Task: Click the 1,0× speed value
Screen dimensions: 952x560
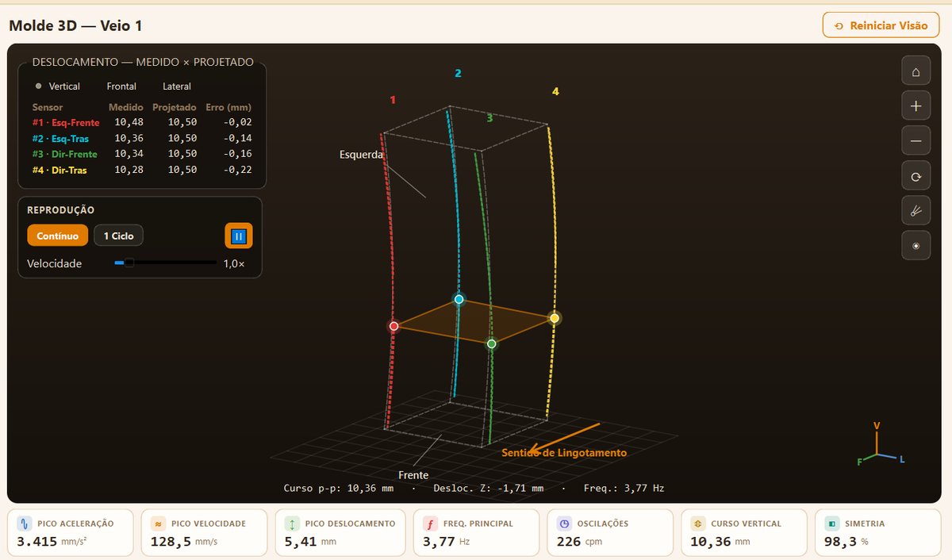Action: (233, 263)
